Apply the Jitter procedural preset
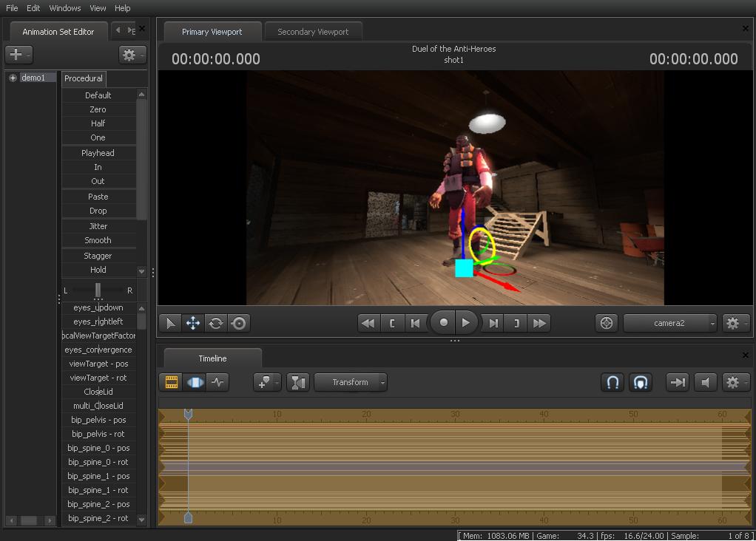The width and height of the screenshot is (756, 541). [x=98, y=226]
